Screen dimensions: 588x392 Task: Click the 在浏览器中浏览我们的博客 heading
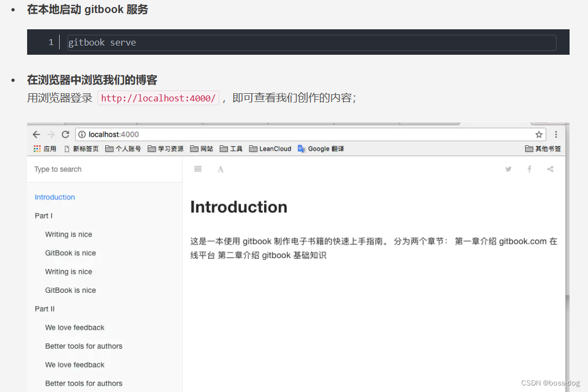[92, 80]
